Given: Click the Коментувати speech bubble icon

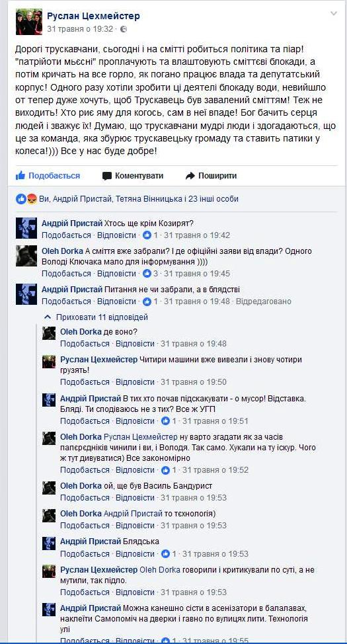Looking at the screenshot, I should 107,176.
